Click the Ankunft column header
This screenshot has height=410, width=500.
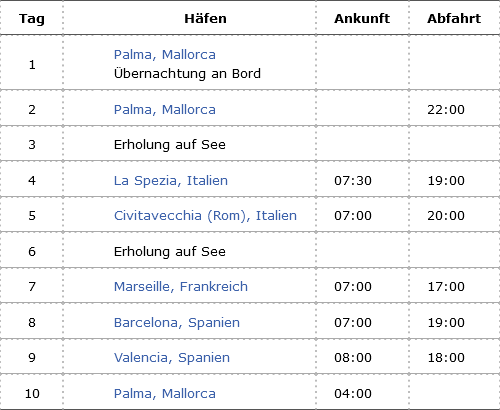click(362, 18)
